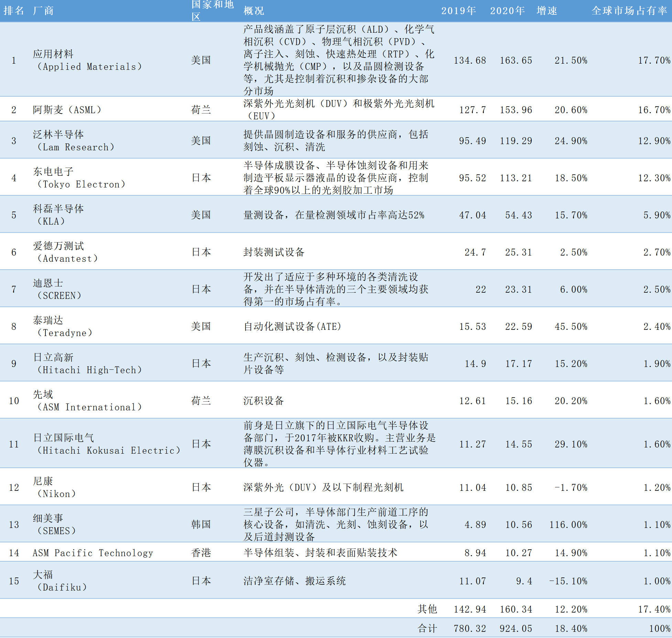This screenshot has height=638, width=672.
Task: Select the 应用材料 (Applied Materials) vendor cell
Action: (x=88, y=60)
